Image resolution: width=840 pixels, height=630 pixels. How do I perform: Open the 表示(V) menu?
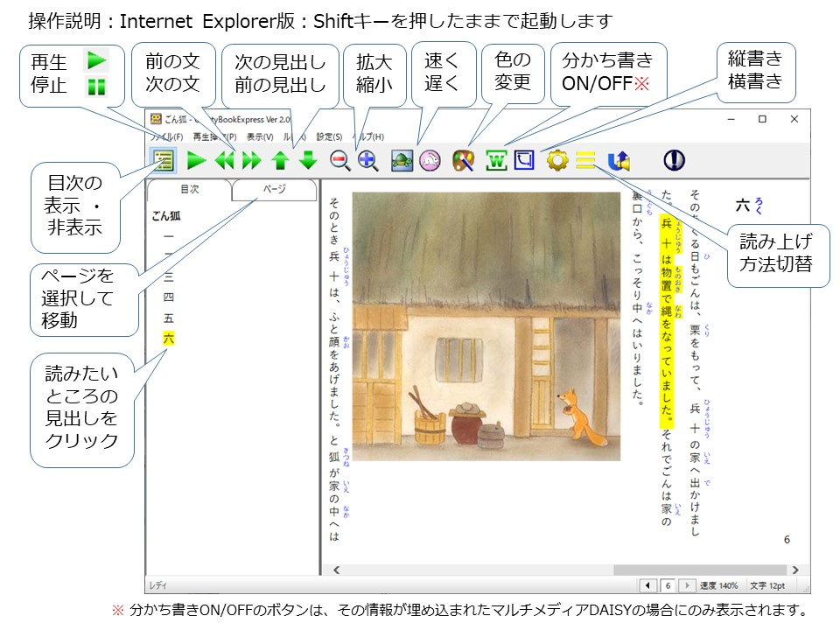point(260,137)
